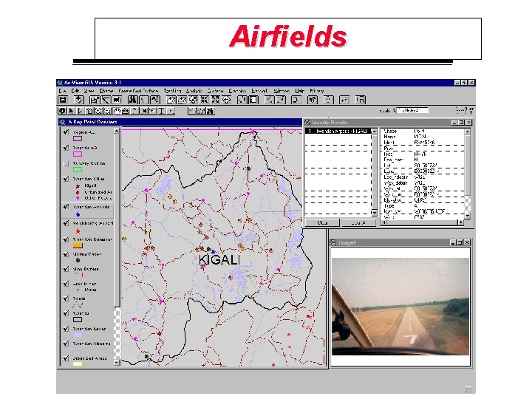Viewport: 532px width, 399px height.
Task: Select Rwandan Airports - KIGALI result row
Action: tap(338, 131)
